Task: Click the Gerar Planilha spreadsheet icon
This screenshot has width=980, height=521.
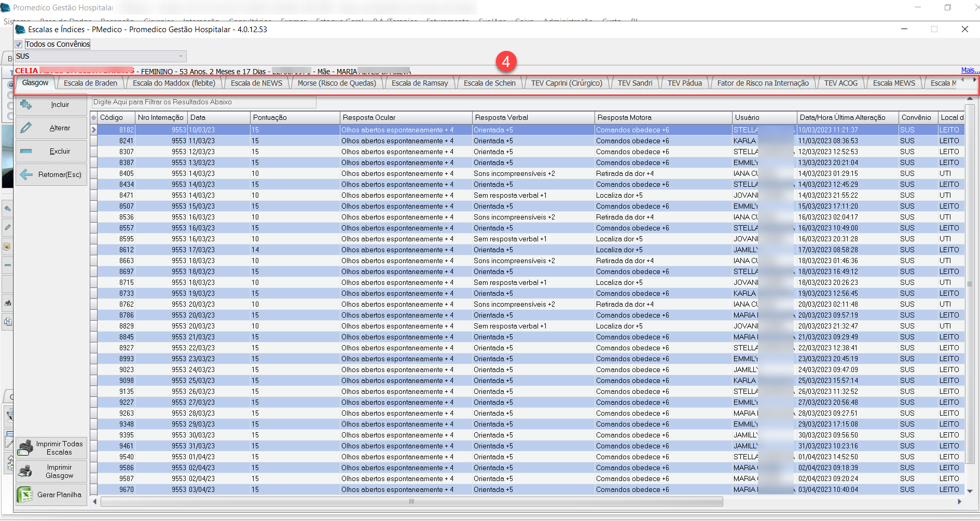Action: click(x=25, y=495)
